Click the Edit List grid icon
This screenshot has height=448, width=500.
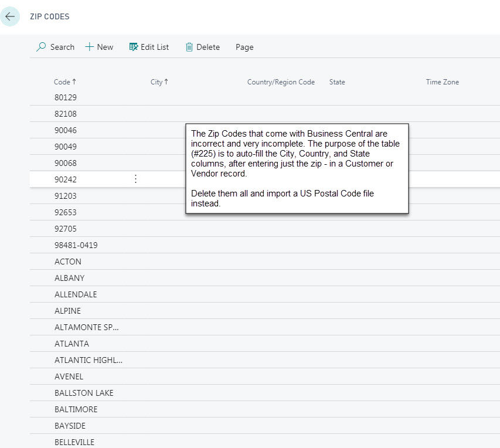(134, 47)
